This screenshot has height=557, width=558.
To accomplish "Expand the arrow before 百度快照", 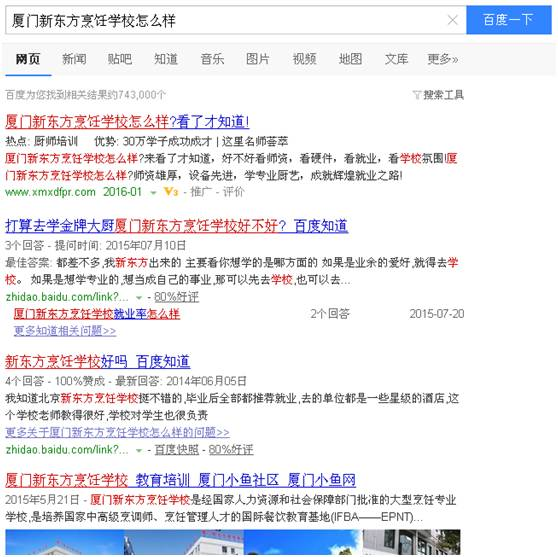I will pyautogui.click(x=139, y=451).
